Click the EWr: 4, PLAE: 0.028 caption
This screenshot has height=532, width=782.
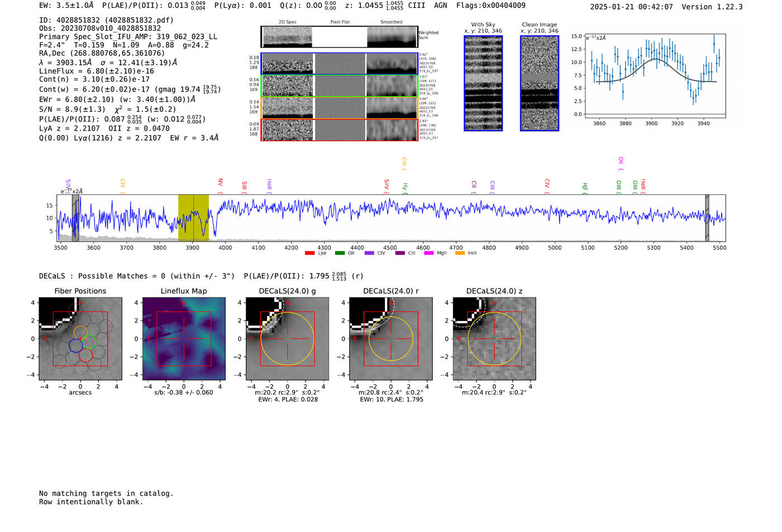pos(288,399)
